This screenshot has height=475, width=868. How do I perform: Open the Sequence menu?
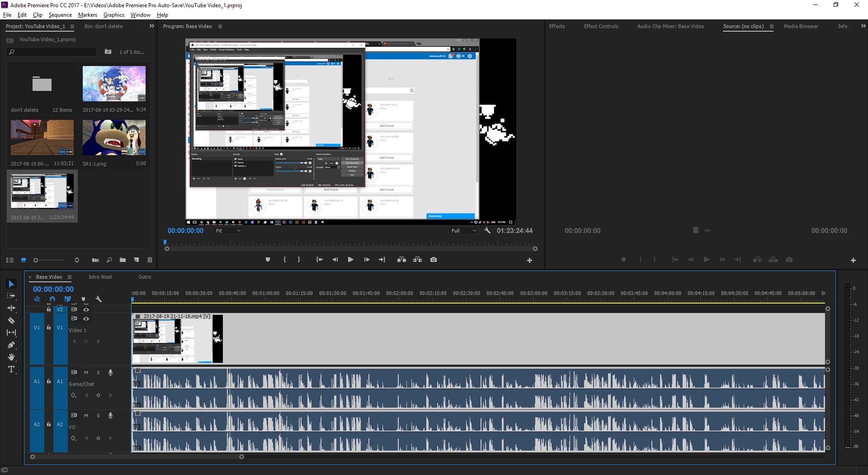60,15
